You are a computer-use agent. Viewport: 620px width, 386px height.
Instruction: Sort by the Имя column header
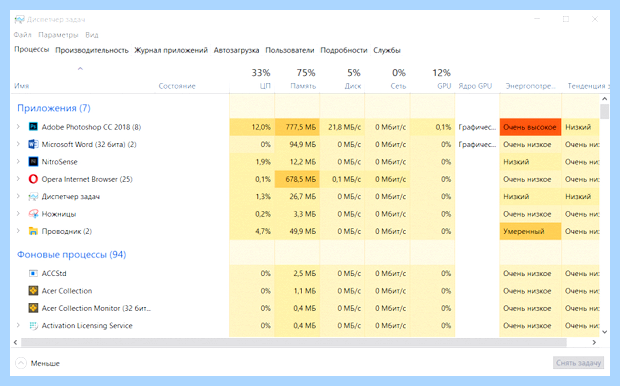[x=21, y=86]
